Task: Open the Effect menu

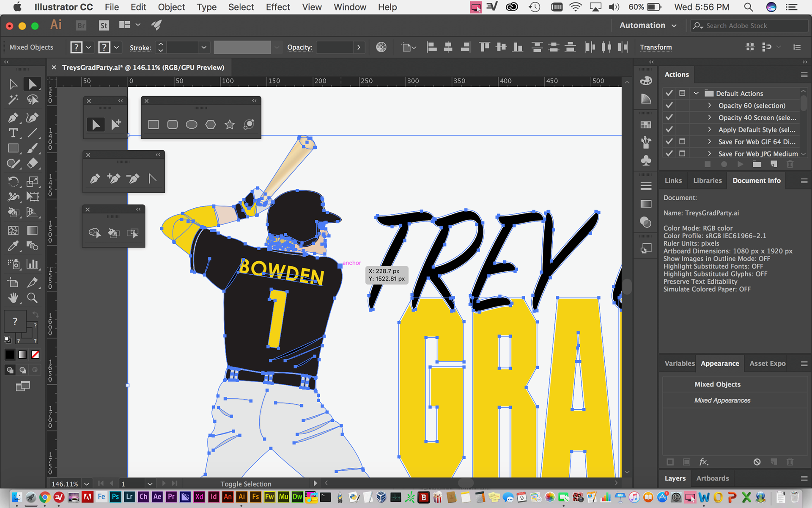Action: click(278, 7)
